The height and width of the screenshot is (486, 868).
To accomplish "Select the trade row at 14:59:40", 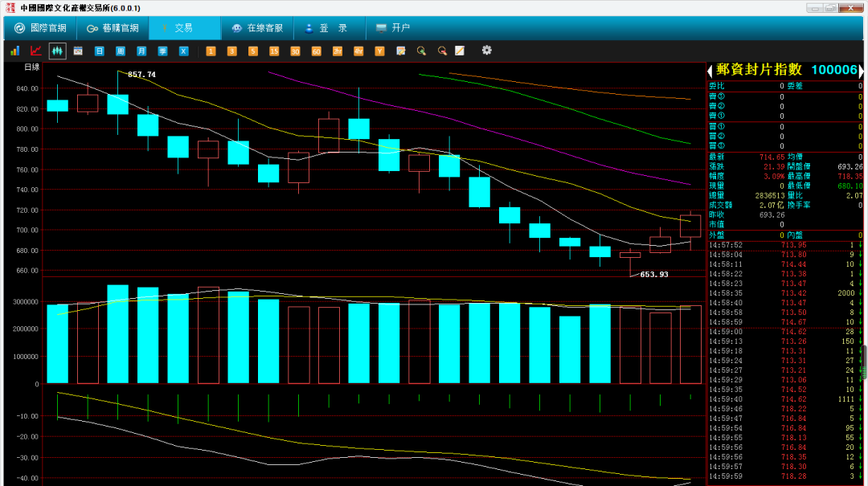I will [x=785, y=399].
